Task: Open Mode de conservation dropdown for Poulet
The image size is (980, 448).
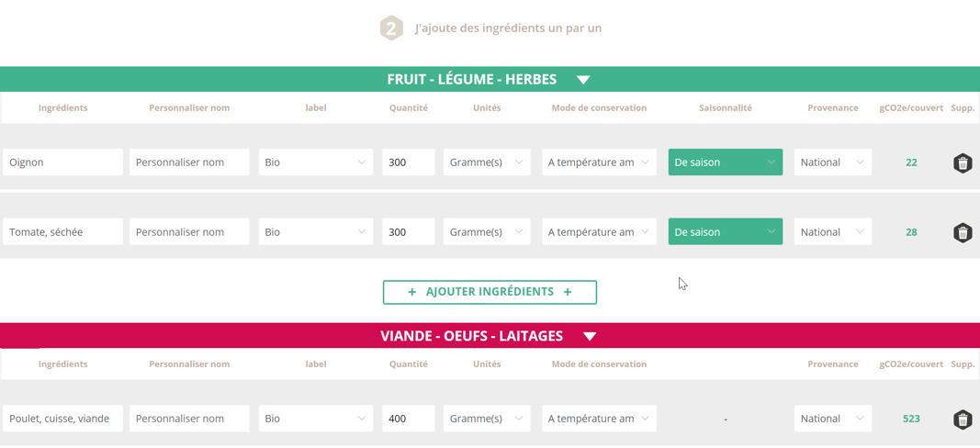Action: tap(598, 419)
